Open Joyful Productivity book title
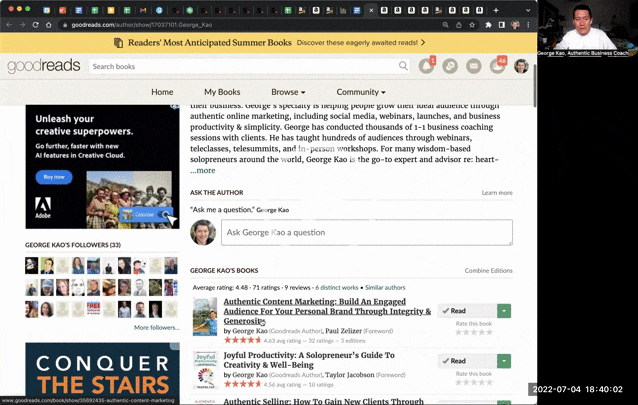The width and height of the screenshot is (638, 405). coord(309,360)
